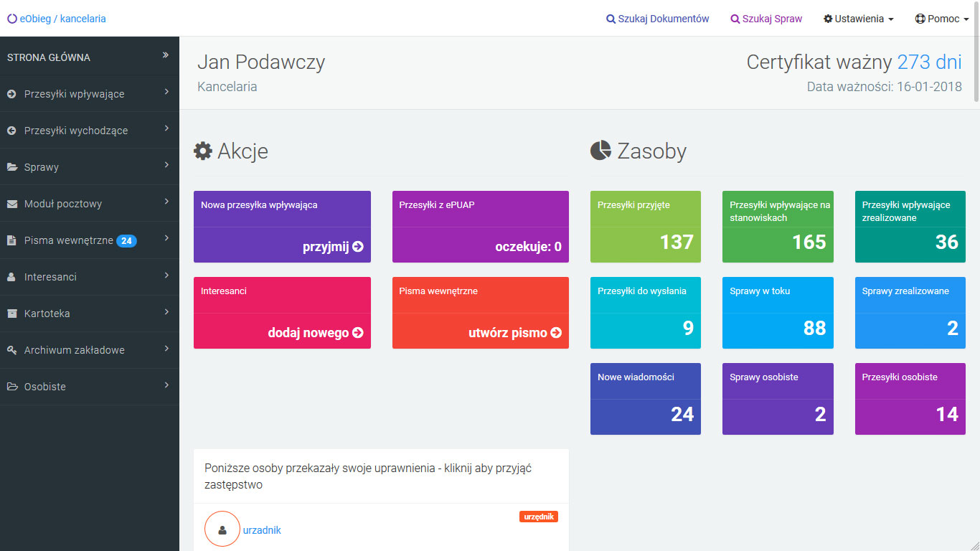Open the green Przesyłki przyjęte tile
Image resolution: width=980 pixels, height=551 pixels.
coord(645,227)
